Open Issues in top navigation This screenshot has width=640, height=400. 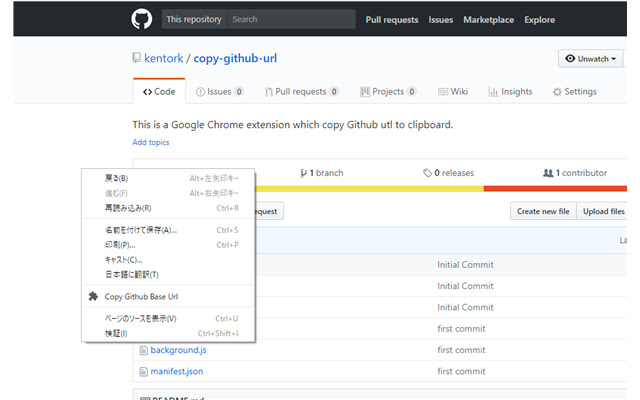point(440,20)
